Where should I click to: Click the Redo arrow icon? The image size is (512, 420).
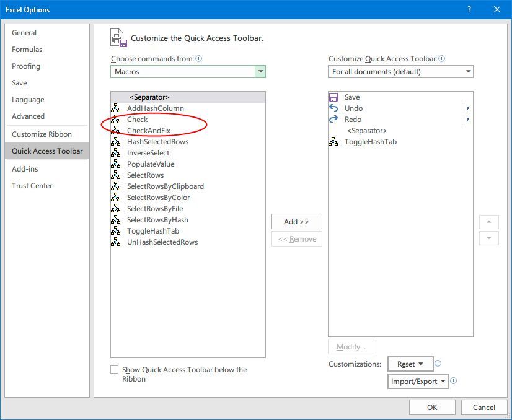click(333, 120)
